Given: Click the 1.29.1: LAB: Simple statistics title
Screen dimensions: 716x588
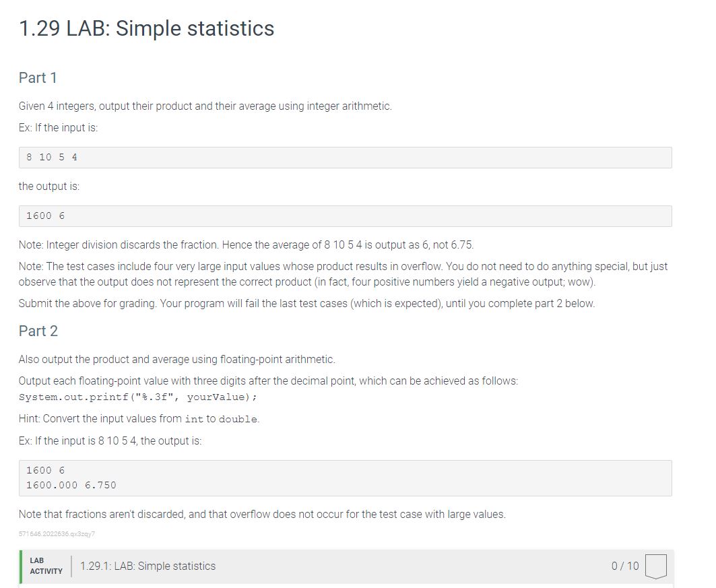Looking at the screenshot, I should click(148, 566).
